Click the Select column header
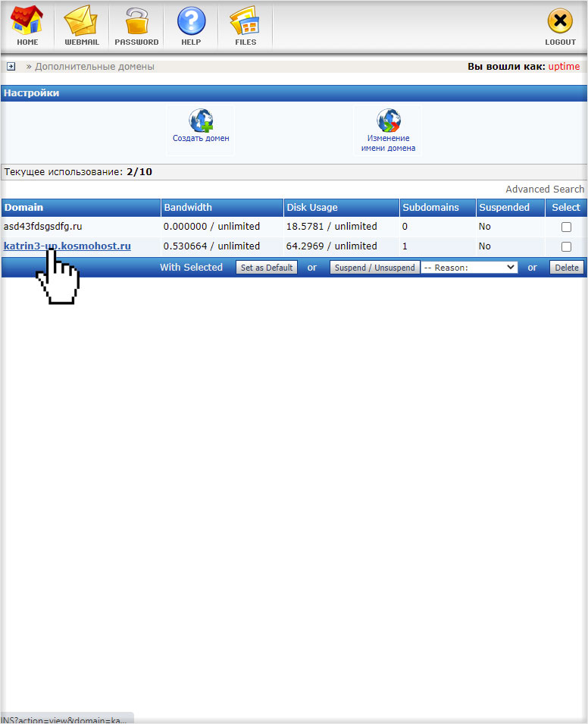588x724 pixels. pyautogui.click(x=566, y=207)
